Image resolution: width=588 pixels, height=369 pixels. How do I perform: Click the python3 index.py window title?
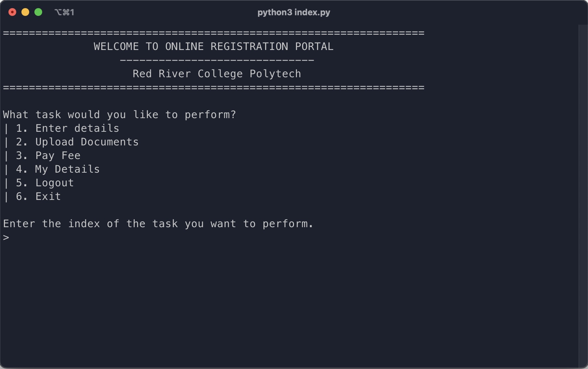click(x=294, y=12)
